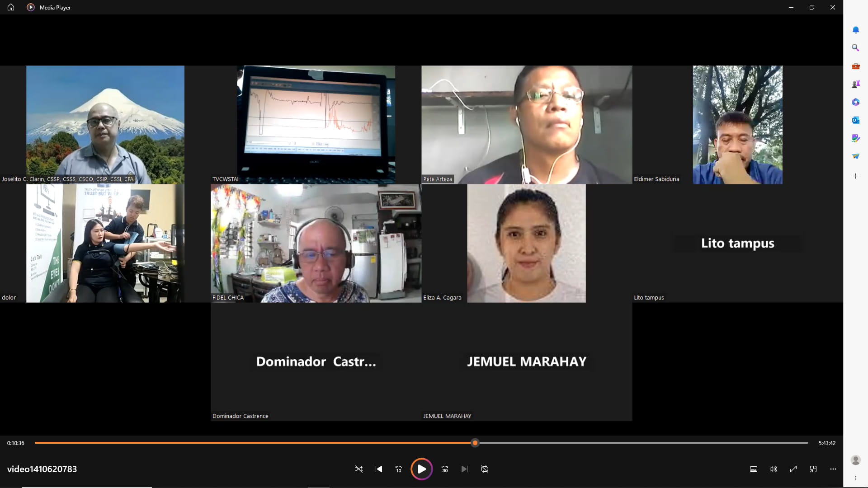Open the sidebar chess games icon
The height and width of the screenshot is (488, 868).
(x=855, y=84)
